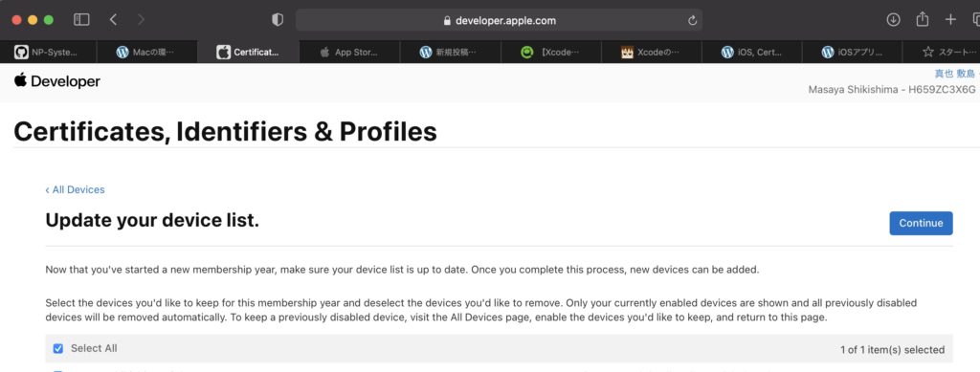
Task: Toggle the Select All checkbox
Action: [x=58, y=348]
